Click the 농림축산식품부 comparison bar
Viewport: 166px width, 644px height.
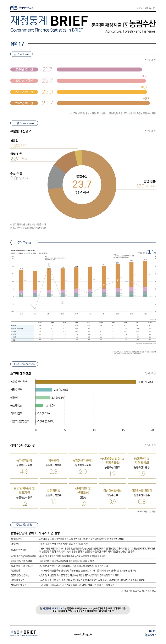(x=86, y=382)
